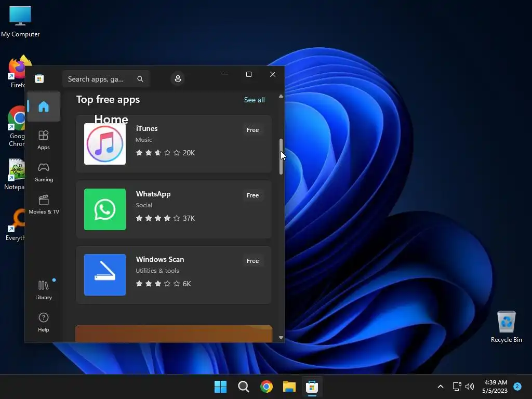
Task: Open the taskbar clock and date
Action: (495, 387)
